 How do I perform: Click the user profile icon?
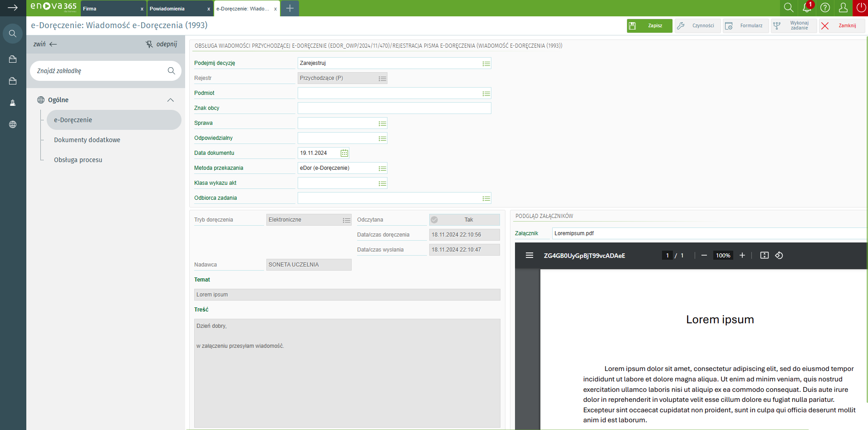pyautogui.click(x=843, y=8)
